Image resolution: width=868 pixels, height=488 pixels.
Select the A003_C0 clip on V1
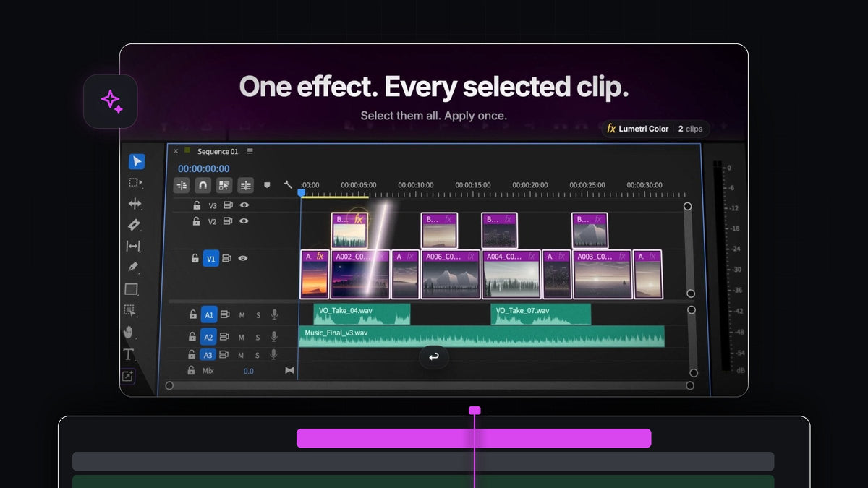[602, 274]
